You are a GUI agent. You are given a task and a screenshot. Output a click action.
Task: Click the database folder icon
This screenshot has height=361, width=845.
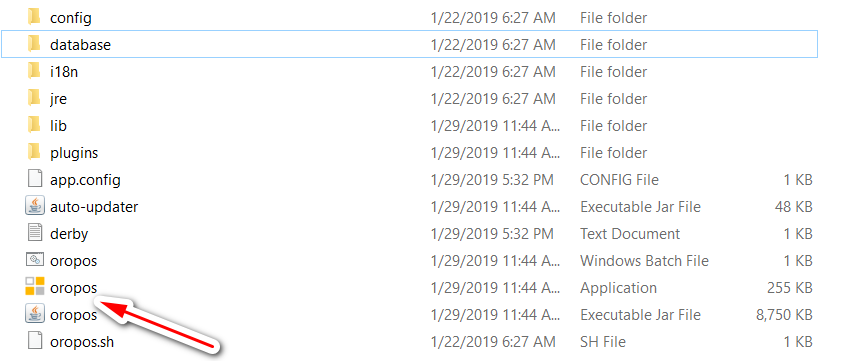[x=34, y=44]
